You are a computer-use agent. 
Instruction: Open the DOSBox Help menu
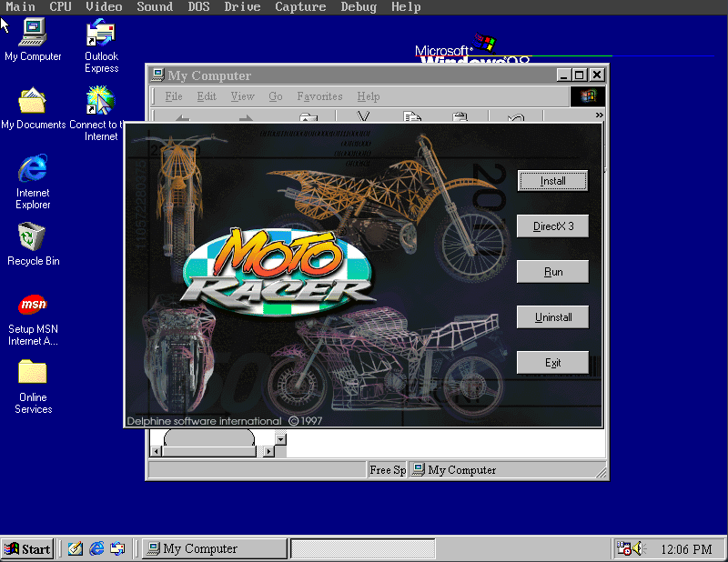tap(406, 7)
